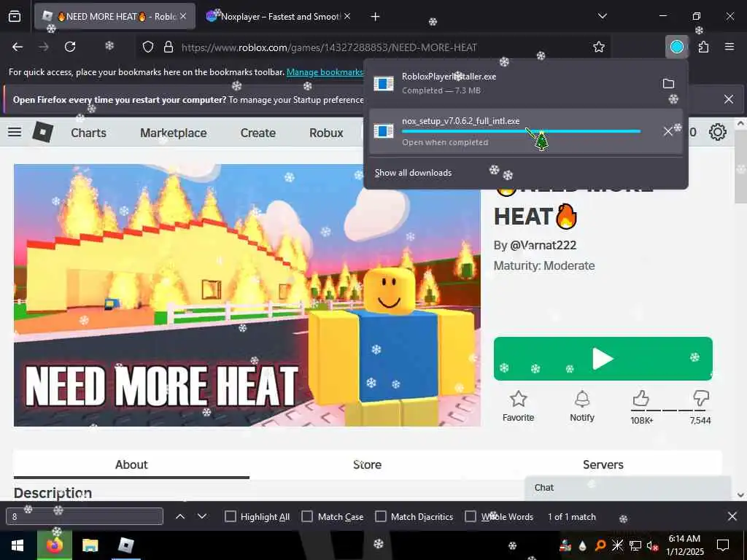Image resolution: width=747 pixels, height=560 pixels.
Task: Click the Manage bookmarks link
Action: point(325,72)
